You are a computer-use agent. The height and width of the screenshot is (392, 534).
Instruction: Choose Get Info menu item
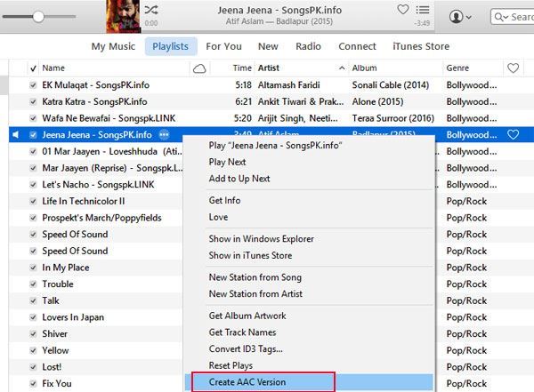[x=309, y=200]
